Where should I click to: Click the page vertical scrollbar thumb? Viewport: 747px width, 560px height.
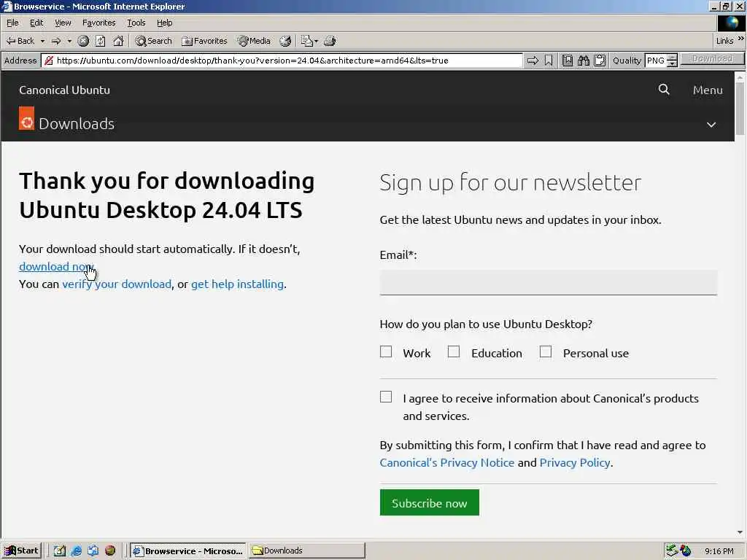tap(740, 109)
